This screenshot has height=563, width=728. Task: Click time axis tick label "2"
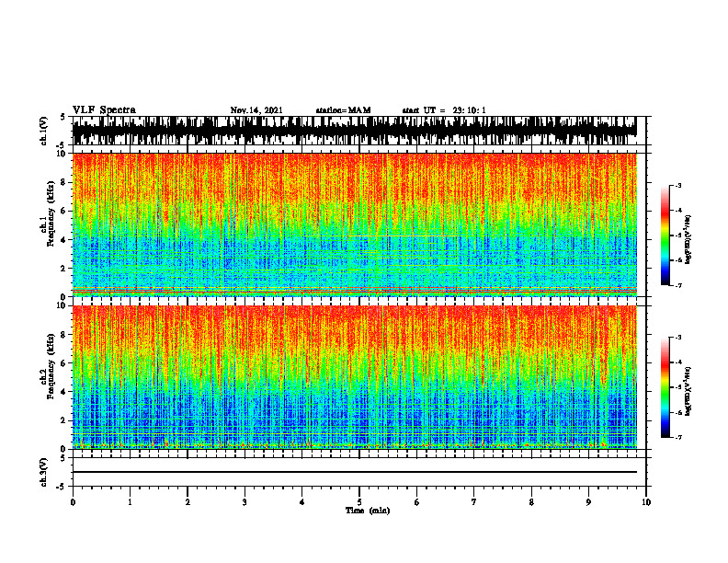[188, 502]
